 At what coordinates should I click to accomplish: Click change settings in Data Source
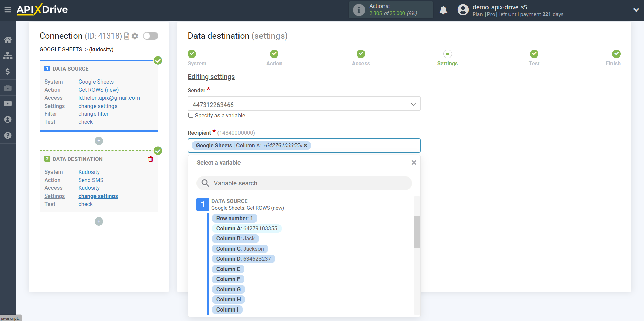click(x=98, y=106)
